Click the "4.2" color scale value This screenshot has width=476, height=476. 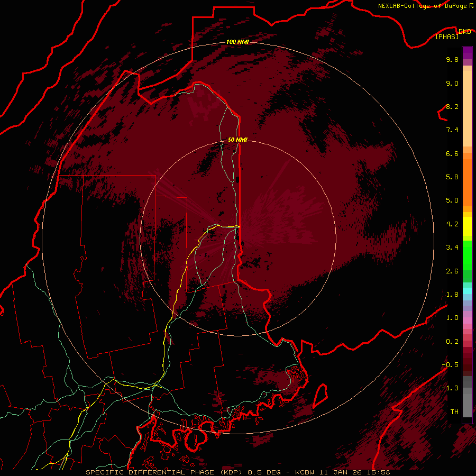[x=452, y=224]
